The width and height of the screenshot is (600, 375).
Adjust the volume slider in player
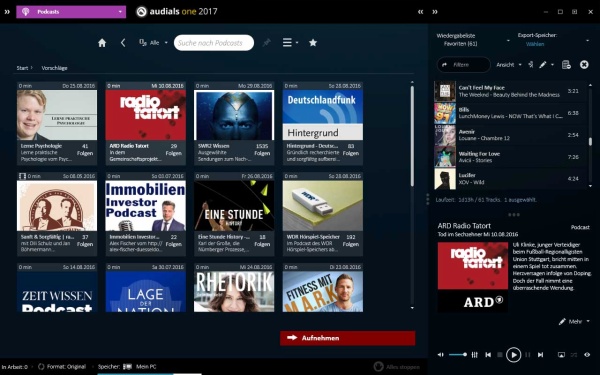tap(458, 355)
